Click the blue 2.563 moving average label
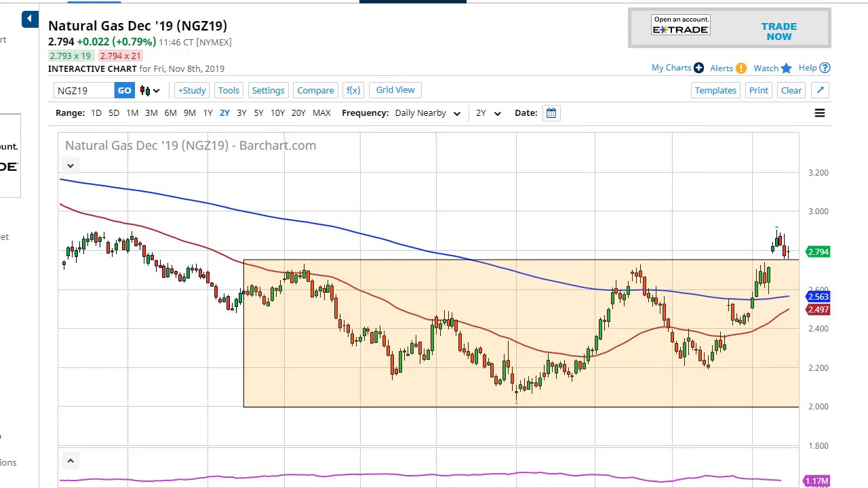 (818, 297)
